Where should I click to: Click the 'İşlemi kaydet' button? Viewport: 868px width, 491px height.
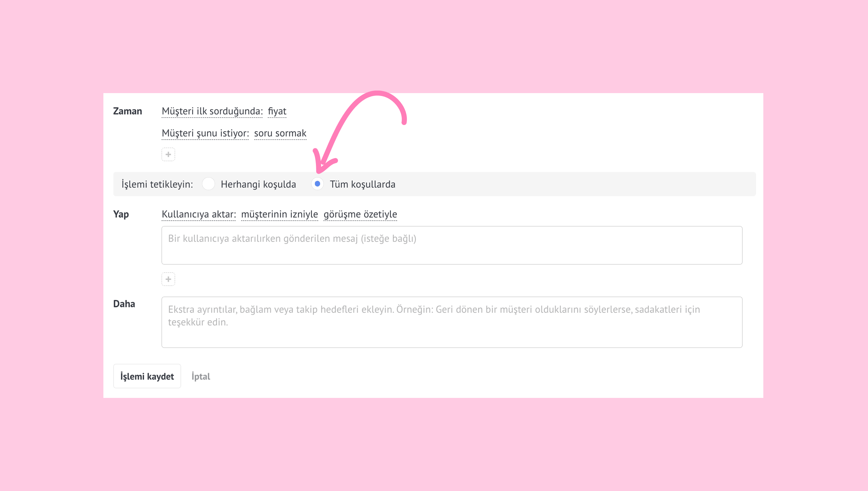click(x=147, y=376)
